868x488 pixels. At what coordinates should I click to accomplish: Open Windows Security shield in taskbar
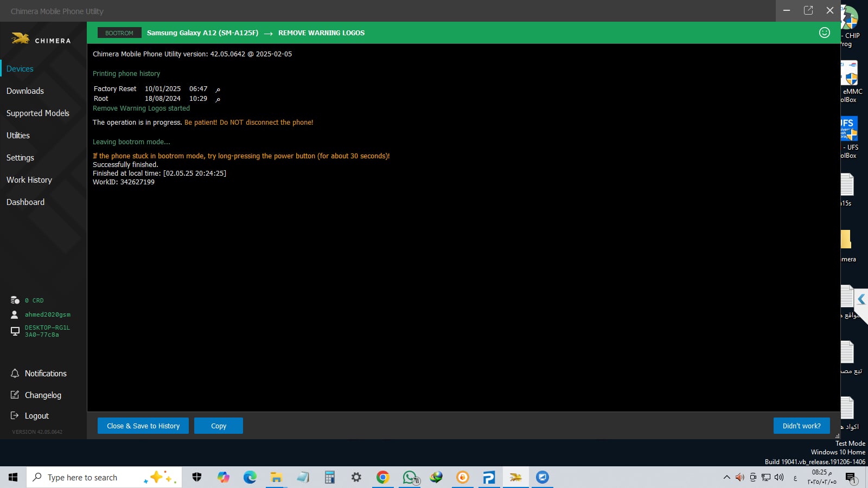click(x=197, y=477)
